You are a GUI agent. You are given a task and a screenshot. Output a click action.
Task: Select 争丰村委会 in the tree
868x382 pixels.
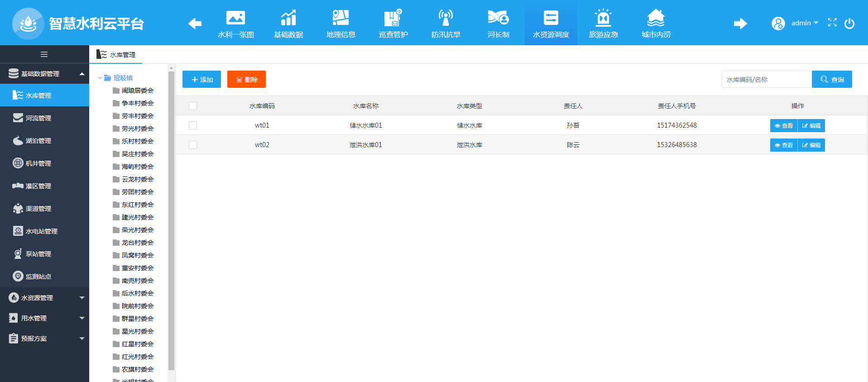click(x=138, y=103)
